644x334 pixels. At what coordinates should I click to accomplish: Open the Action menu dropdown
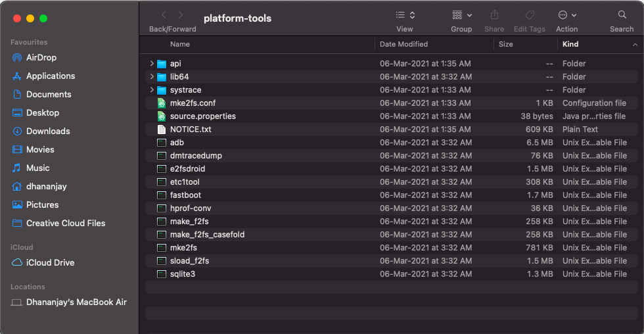click(x=567, y=15)
